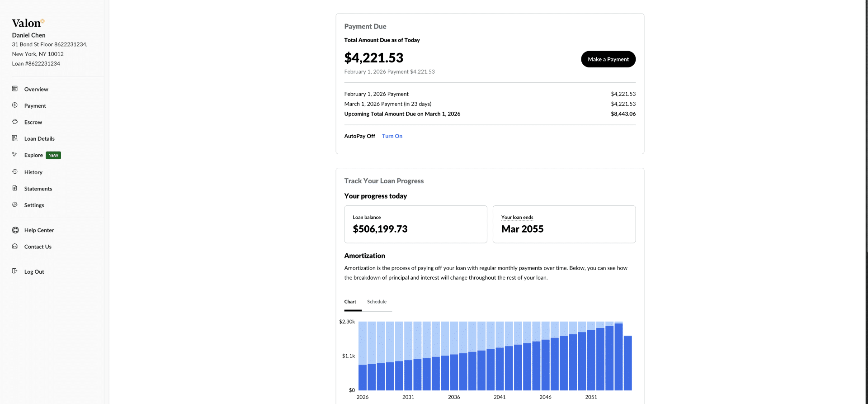The image size is (868, 404).
Task: Click the 2026 bar in amortization chart
Action: click(363, 356)
